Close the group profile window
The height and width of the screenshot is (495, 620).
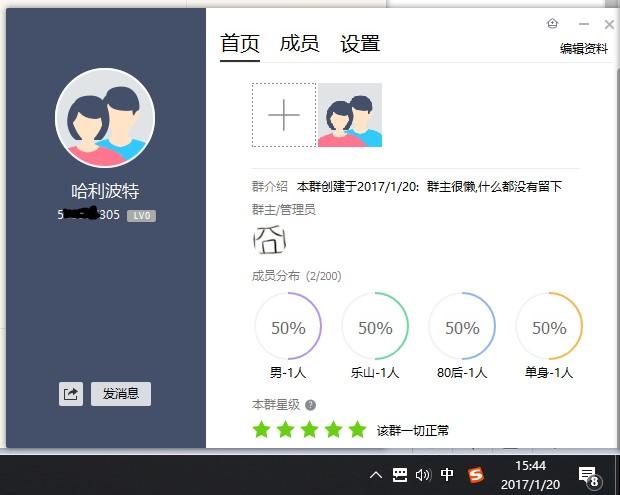coord(609,25)
